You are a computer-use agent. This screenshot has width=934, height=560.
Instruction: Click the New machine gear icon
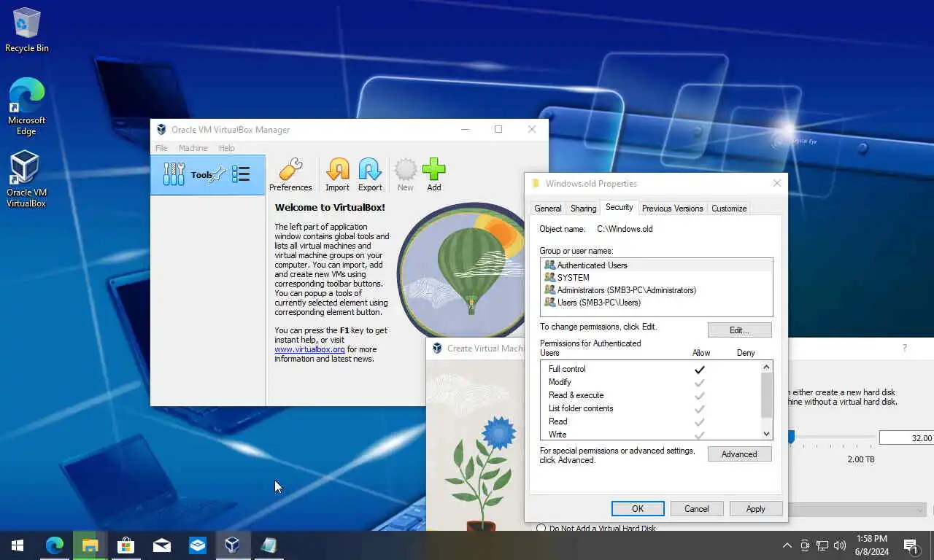click(405, 175)
